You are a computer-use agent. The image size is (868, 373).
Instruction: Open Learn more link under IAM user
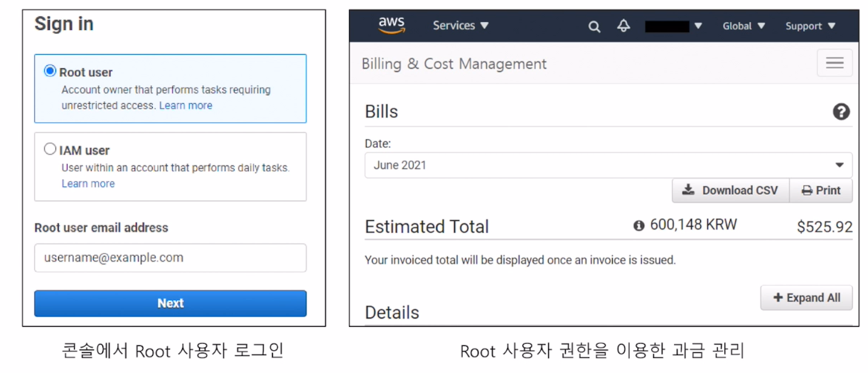click(88, 183)
